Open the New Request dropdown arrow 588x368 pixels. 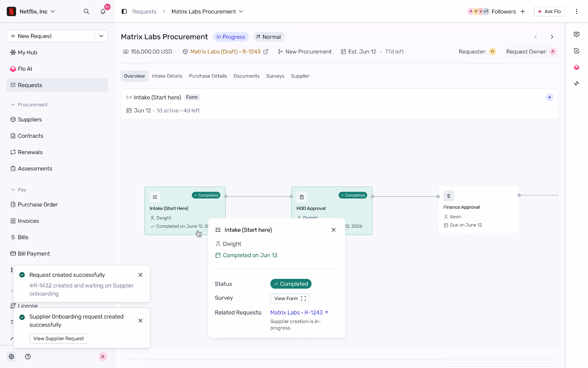click(x=101, y=36)
